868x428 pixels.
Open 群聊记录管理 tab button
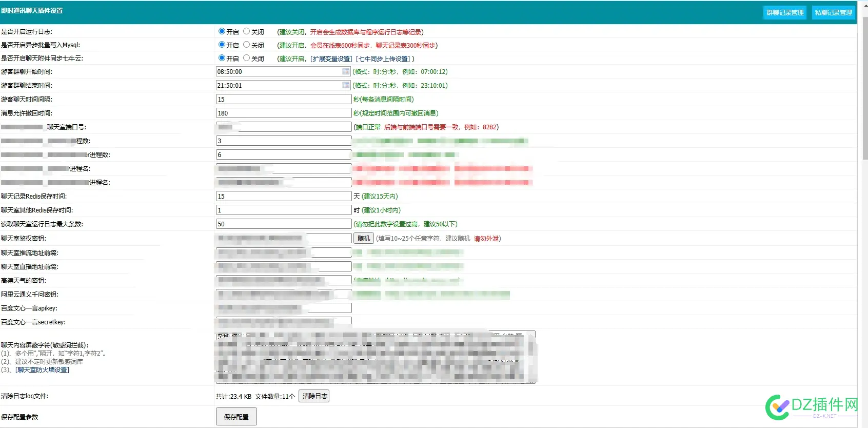pyautogui.click(x=785, y=13)
